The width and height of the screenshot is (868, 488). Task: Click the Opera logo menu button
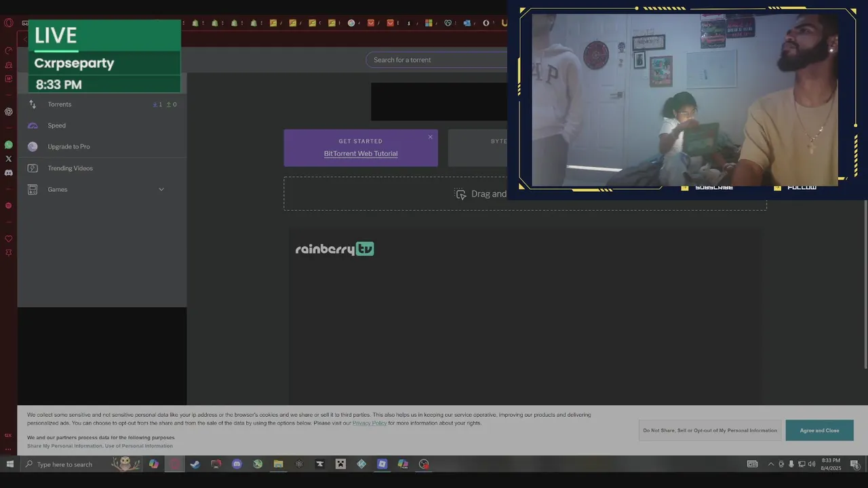(x=8, y=23)
